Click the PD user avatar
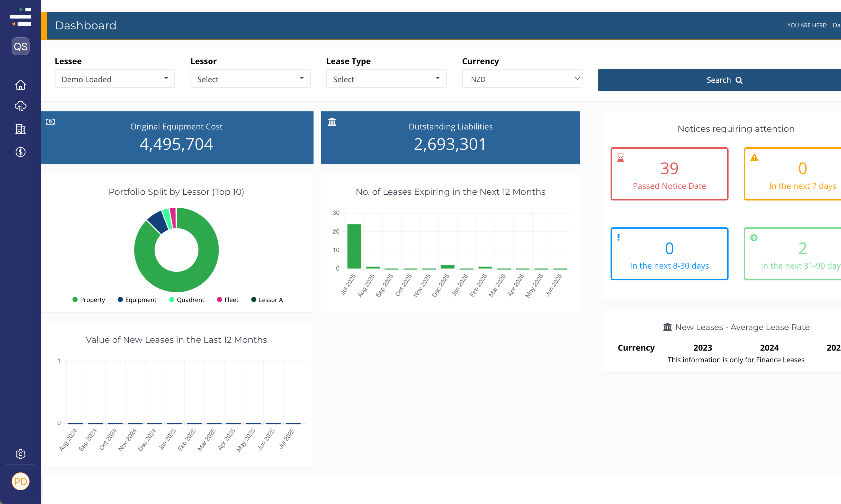This screenshot has height=504, width=841. (20, 481)
